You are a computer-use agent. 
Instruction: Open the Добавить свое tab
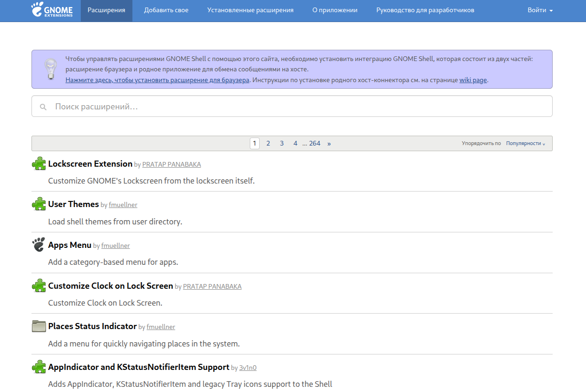tap(166, 10)
